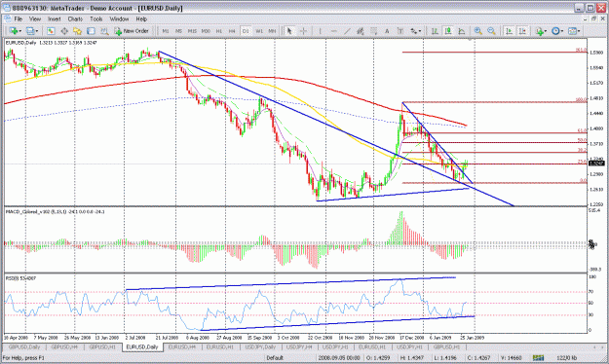Screen dimensions: 609x364
Task: Expand the Indicators dropdown arrow
Action: pyautogui.click(x=546, y=31)
